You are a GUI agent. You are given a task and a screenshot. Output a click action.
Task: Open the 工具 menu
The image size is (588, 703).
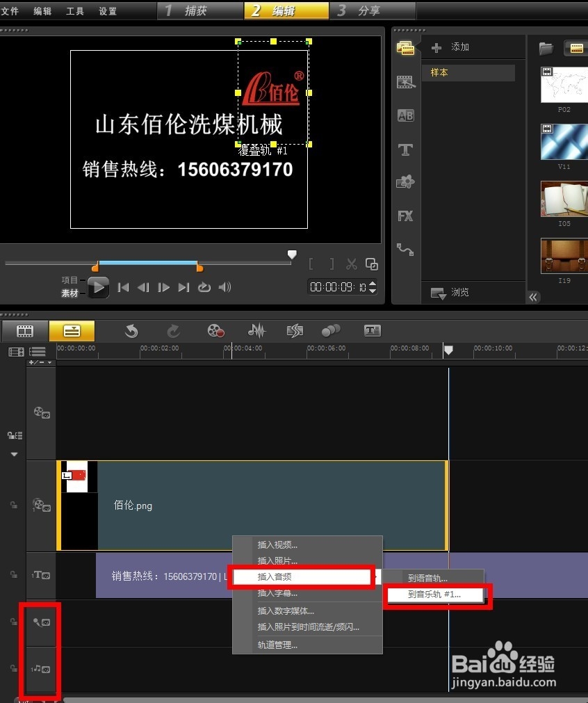tap(75, 10)
